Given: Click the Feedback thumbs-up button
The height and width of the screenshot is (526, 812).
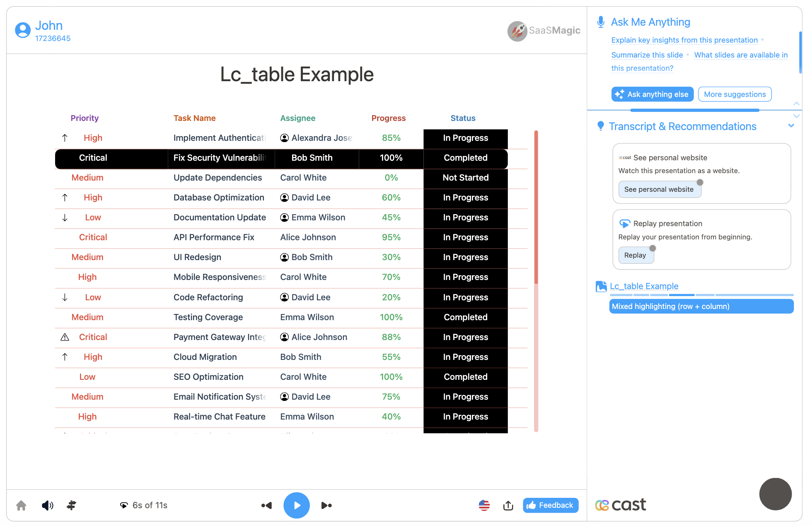Looking at the screenshot, I should (x=550, y=505).
